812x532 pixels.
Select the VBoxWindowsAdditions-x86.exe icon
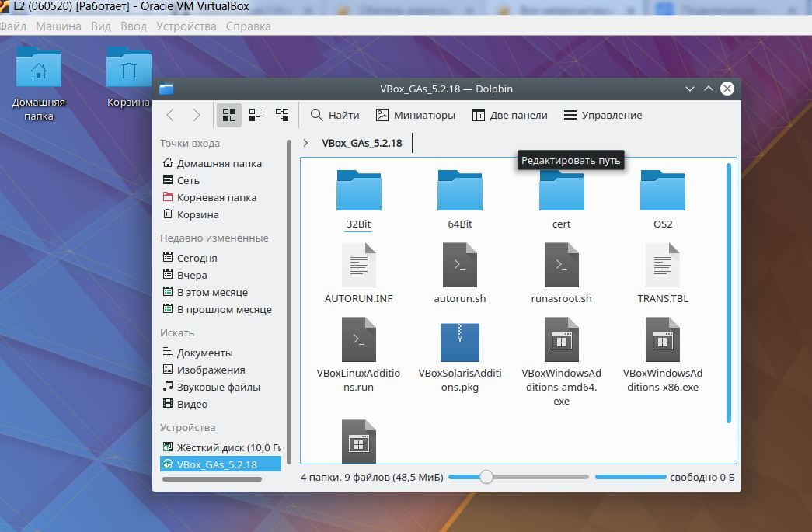tap(663, 339)
